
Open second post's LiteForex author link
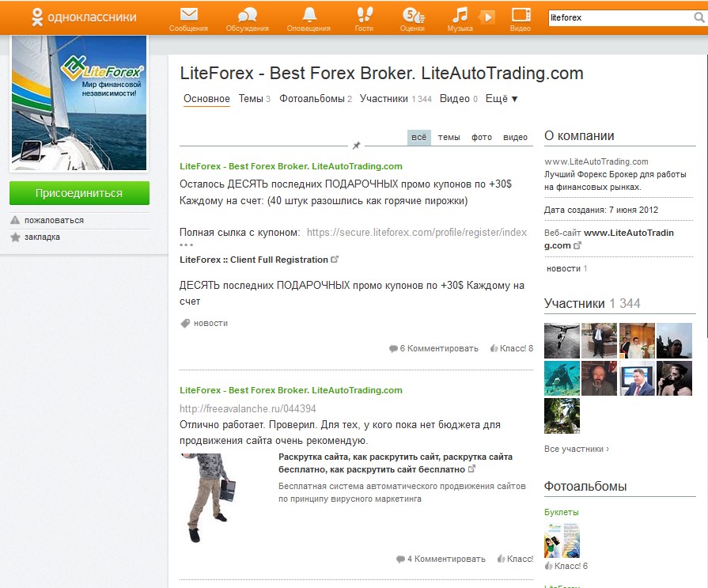[291, 390]
